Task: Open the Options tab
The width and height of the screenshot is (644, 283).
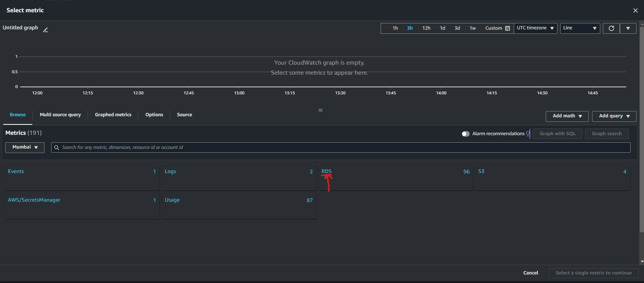Action: [x=154, y=115]
